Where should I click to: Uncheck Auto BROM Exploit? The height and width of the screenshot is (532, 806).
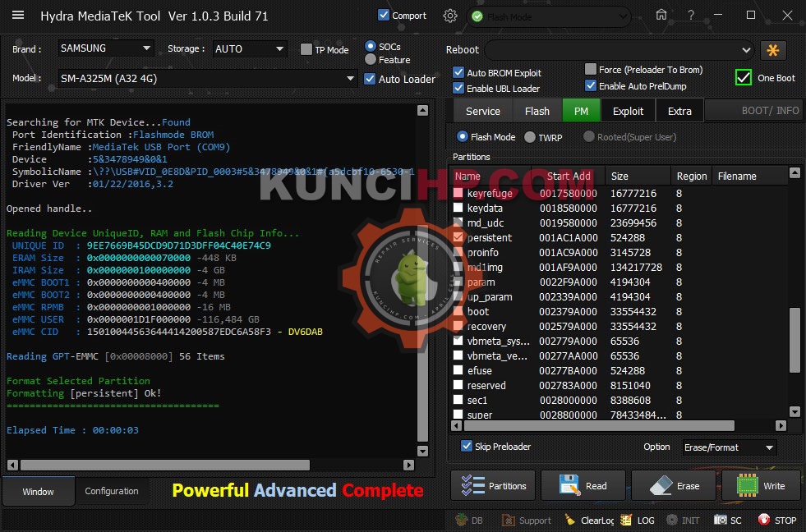[458, 72]
